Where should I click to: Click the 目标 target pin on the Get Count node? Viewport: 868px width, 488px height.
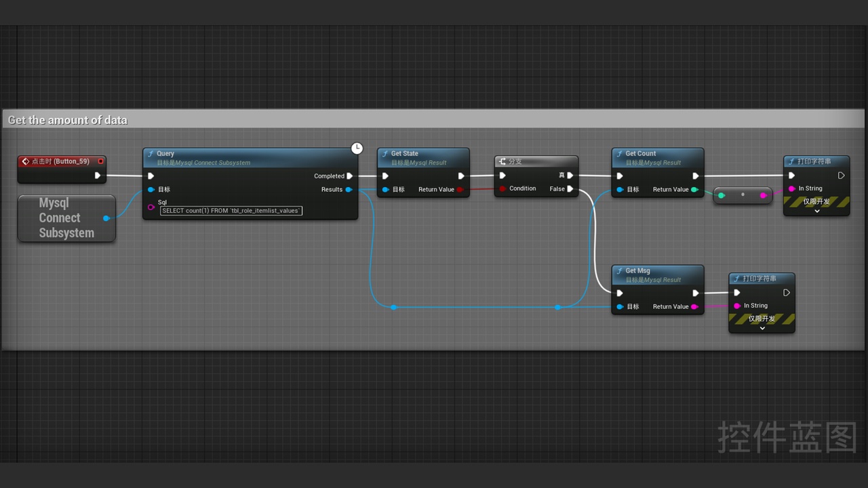tap(620, 190)
